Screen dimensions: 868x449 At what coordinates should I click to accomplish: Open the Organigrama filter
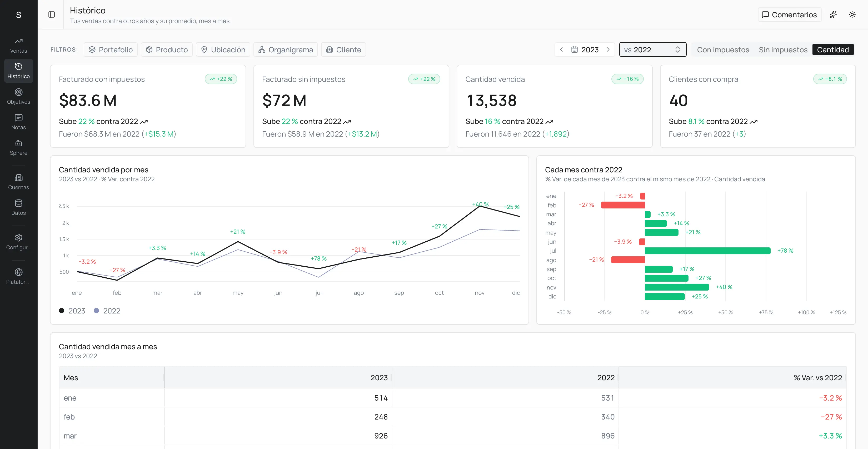[285, 49]
